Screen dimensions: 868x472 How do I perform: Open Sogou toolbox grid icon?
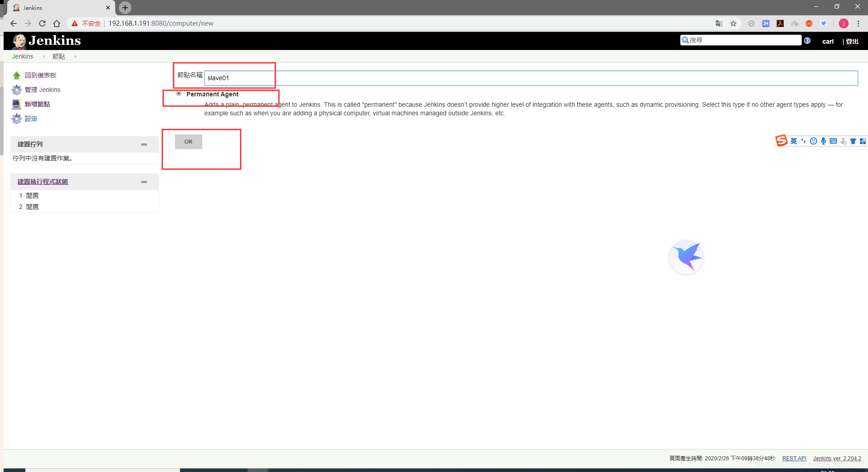(x=863, y=141)
